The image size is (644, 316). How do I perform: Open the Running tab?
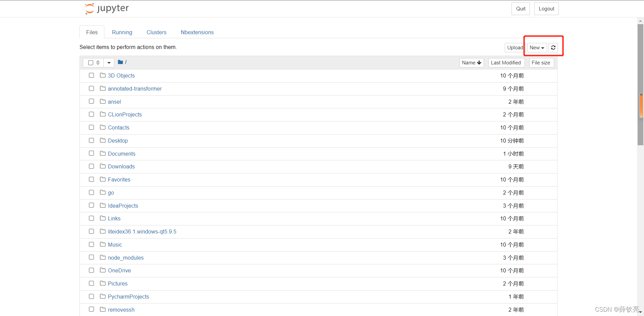tap(122, 32)
